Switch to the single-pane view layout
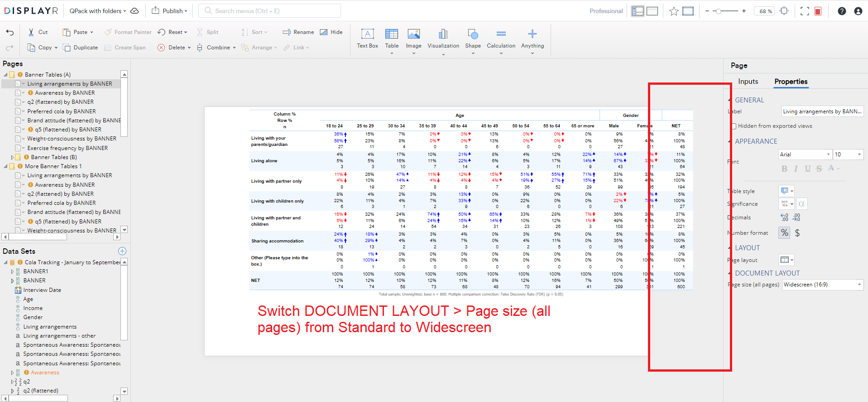The height and width of the screenshot is (402, 868). click(652, 11)
